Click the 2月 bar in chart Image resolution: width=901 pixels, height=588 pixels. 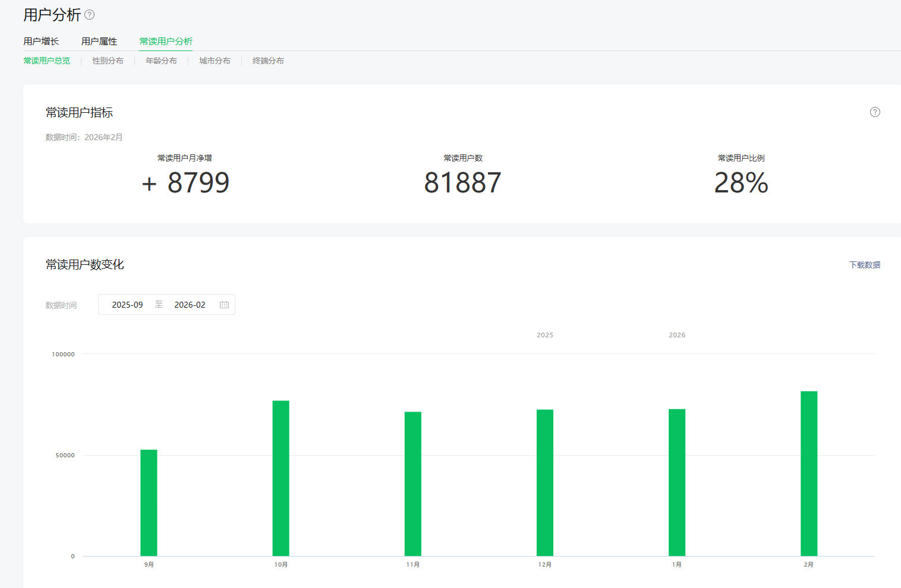(809, 473)
